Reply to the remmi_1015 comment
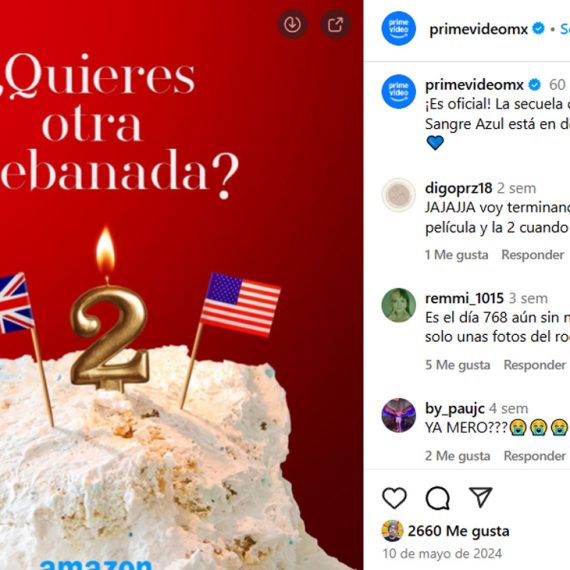 pos(535,365)
